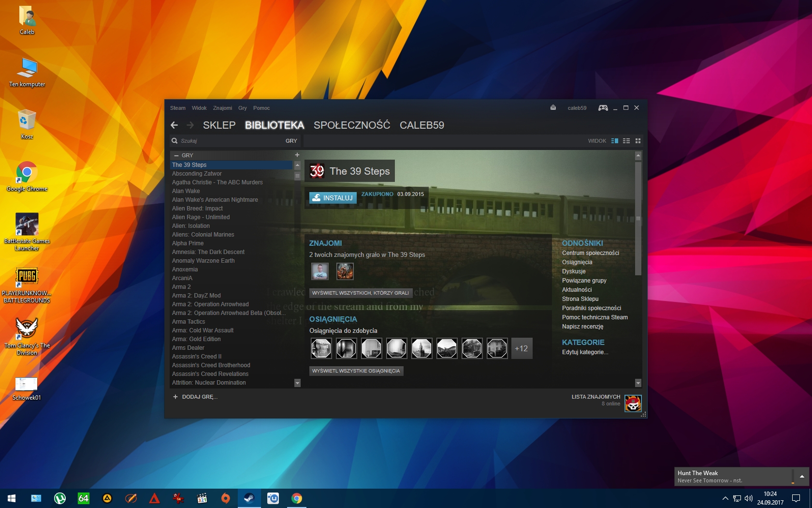The width and height of the screenshot is (812, 508).
Task: Select Assassin's Creed Brotherhood
Action: 211,365
